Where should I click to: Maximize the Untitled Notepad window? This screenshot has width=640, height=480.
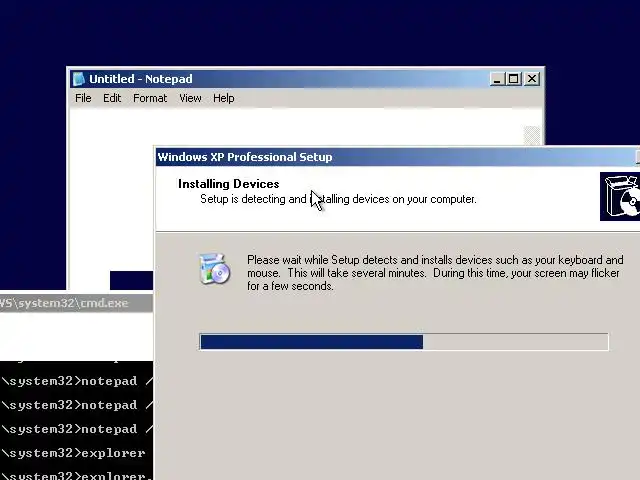(x=513, y=79)
